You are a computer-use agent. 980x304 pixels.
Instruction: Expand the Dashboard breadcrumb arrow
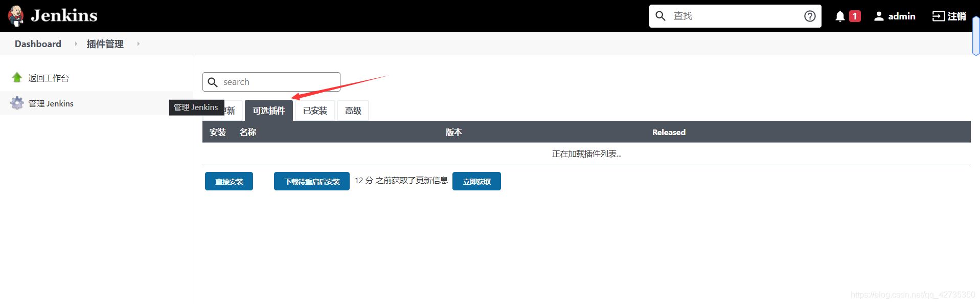pos(76,44)
